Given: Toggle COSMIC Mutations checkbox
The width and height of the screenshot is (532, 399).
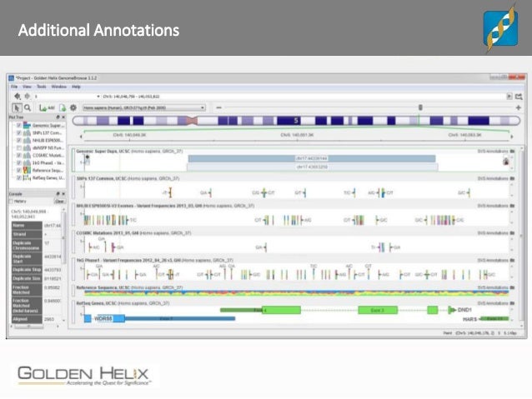Looking at the screenshot, I should pyautogui.click(x=19, y=155).
